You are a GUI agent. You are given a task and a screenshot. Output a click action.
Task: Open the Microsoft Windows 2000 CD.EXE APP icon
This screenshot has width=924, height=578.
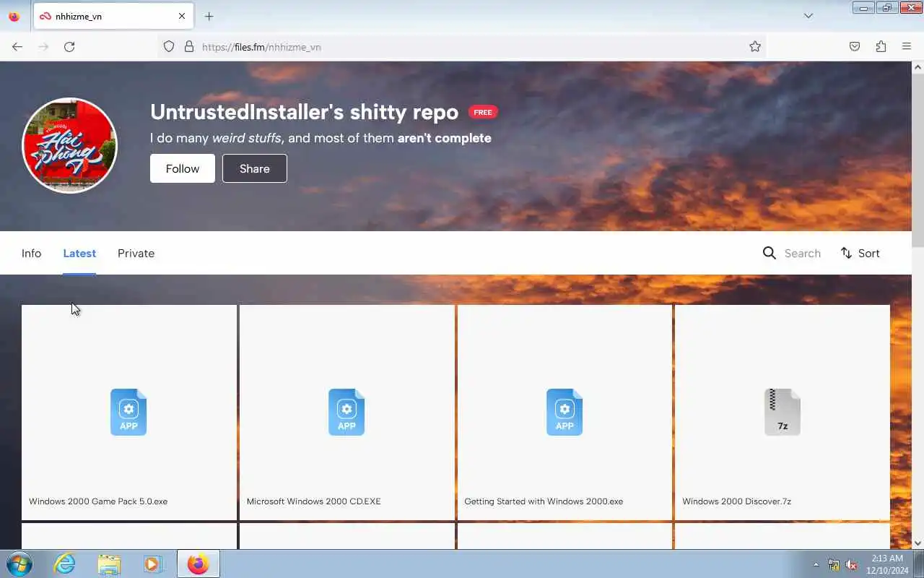[x=346, y=412]
